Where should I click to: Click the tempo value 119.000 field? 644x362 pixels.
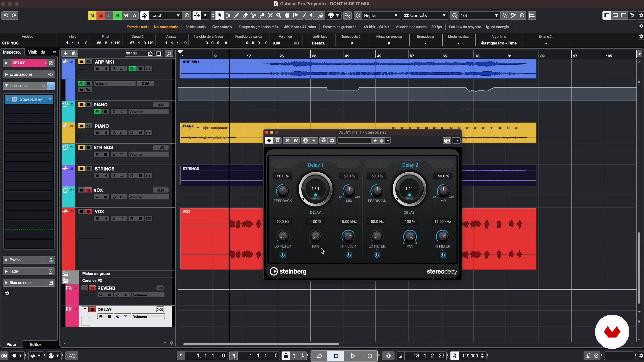point(470,356)
